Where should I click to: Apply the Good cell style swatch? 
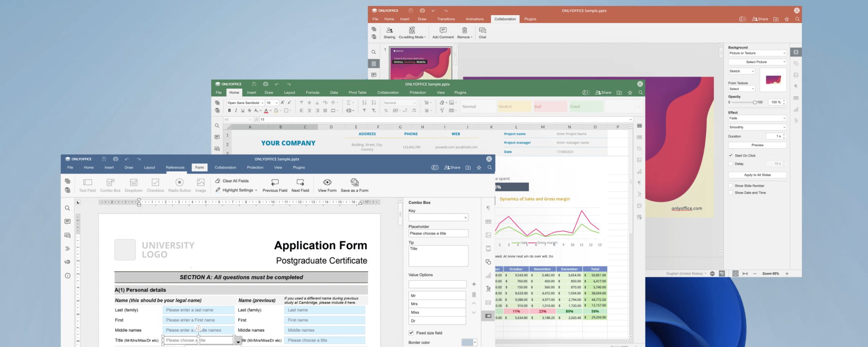(585, 106)
